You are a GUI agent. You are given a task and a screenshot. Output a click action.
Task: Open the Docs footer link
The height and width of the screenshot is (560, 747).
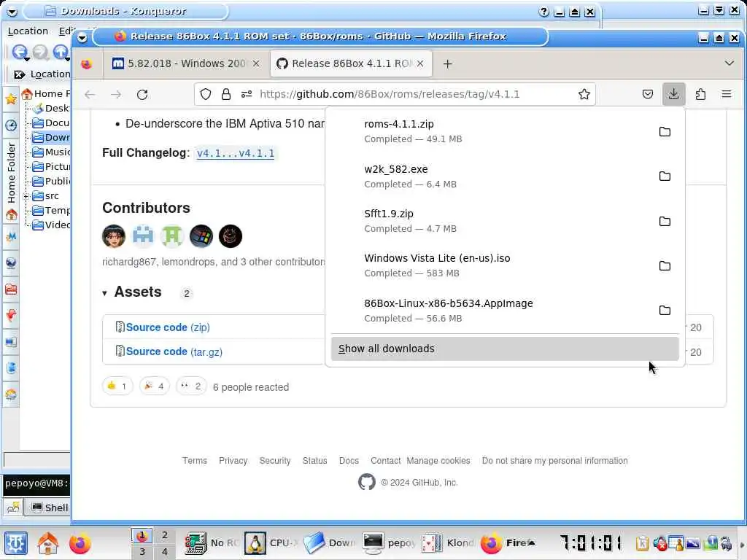tap(349, 461)
